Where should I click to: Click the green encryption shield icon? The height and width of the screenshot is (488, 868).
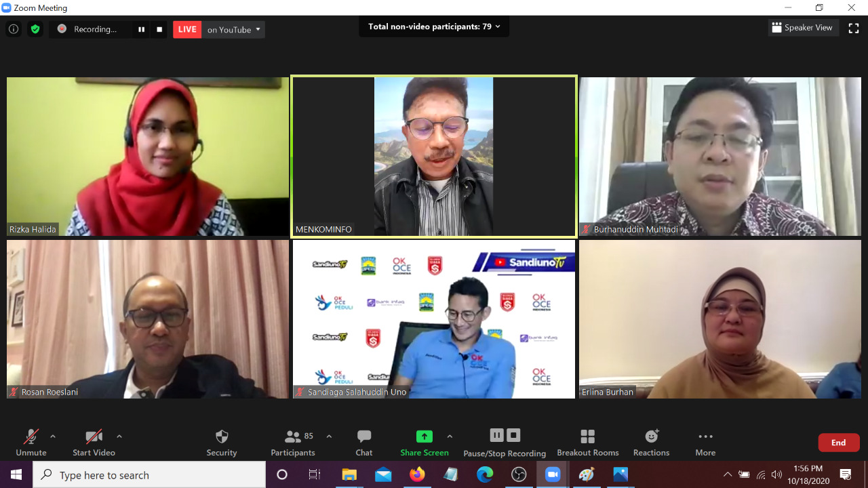point(35,29)
